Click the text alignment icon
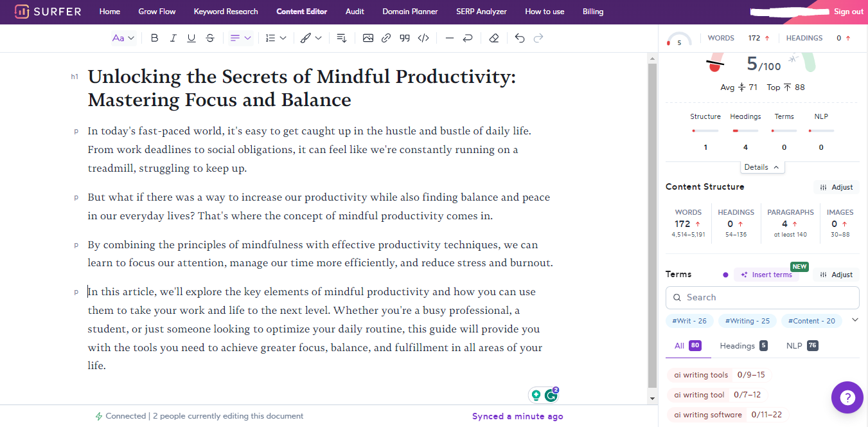 235,38
